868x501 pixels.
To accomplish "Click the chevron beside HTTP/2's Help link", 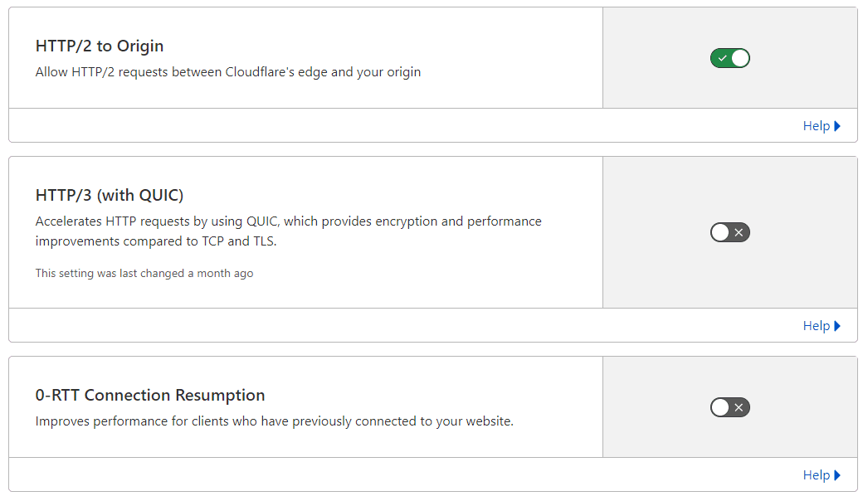I will click(x=838, y=125).
